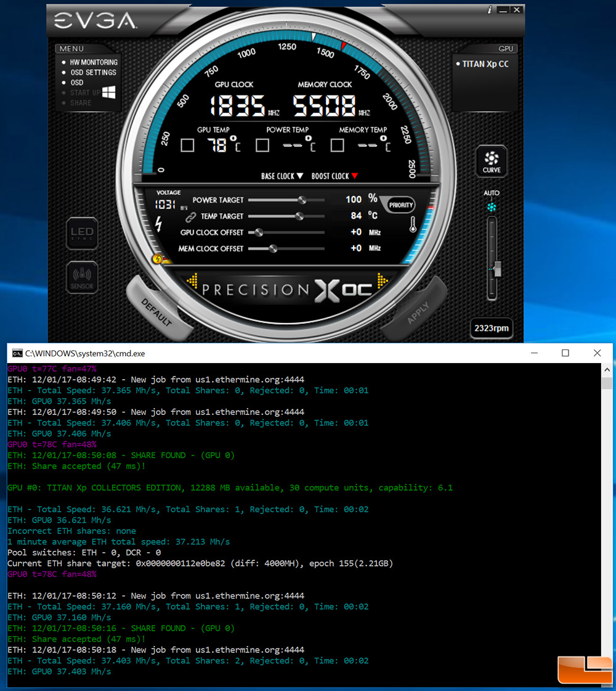Image resolution: width=616 pixels, height=691 pixels.
Task: Click the right yellow profile arrows
Action: click(382, 280)
